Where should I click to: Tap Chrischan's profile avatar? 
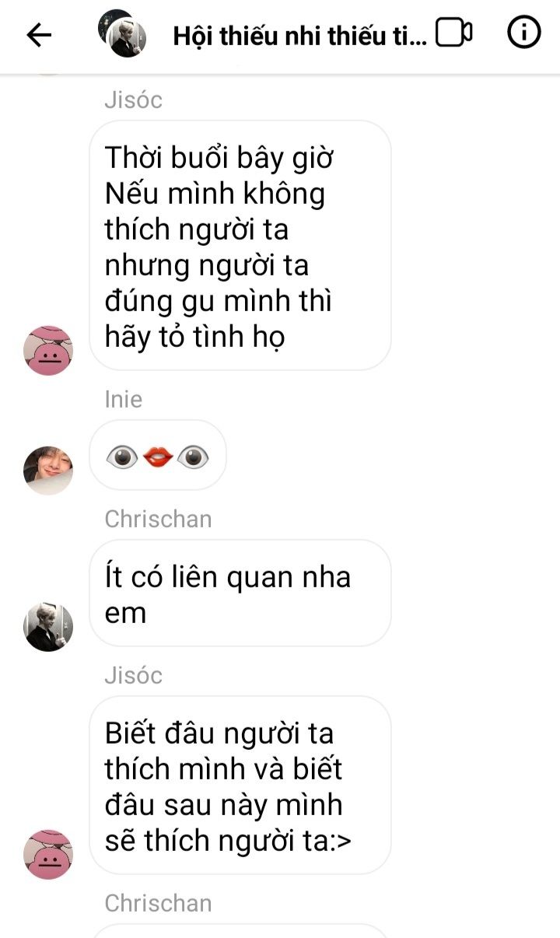(x=48, y=626)
